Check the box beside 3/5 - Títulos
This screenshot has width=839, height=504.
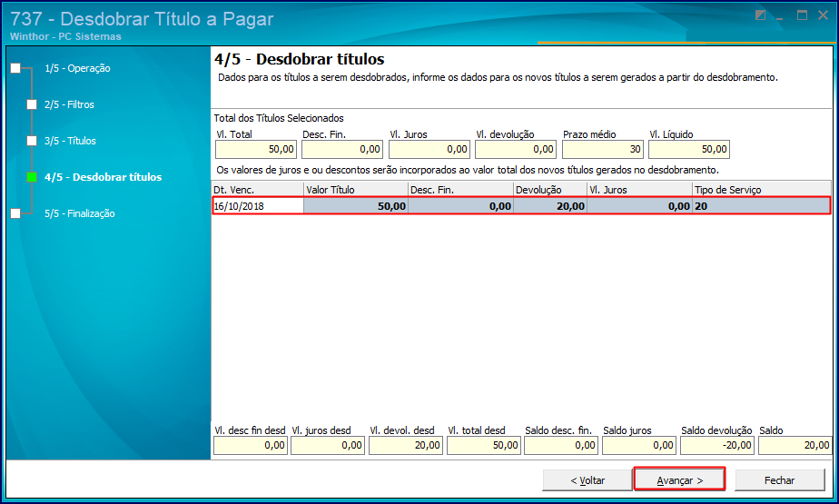pyautogui.click(x=32, y=142)
